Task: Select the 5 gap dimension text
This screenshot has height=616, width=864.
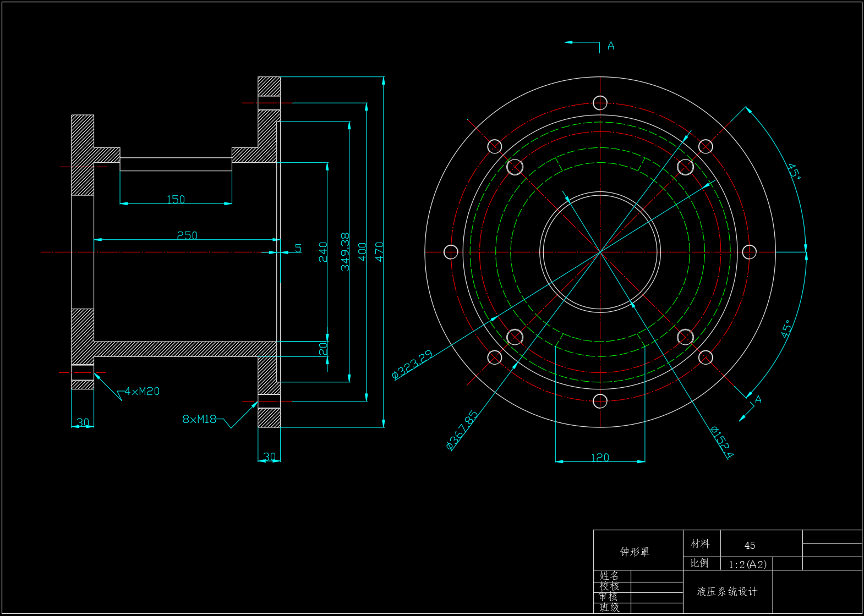Action: [x=298, y=248]
